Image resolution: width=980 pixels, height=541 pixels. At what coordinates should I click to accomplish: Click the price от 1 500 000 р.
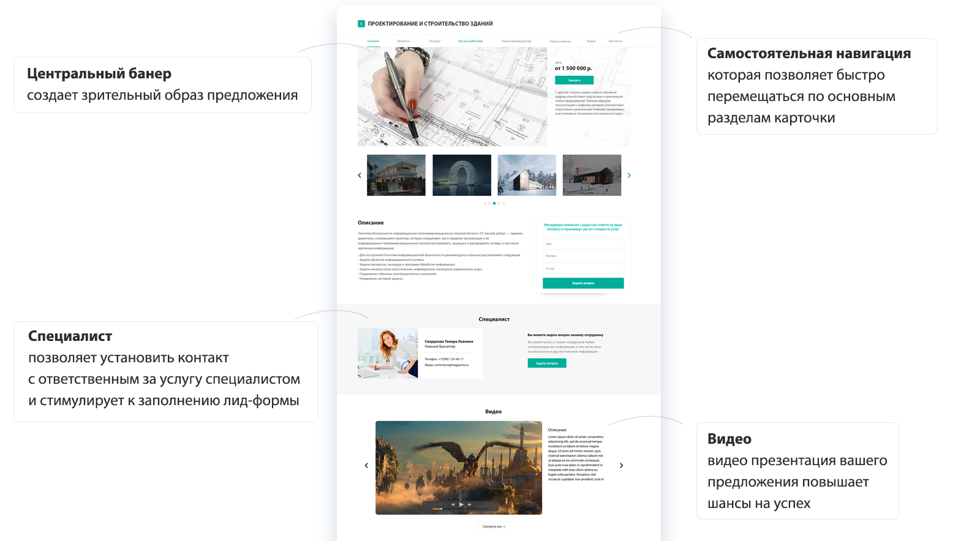point(573,69)
